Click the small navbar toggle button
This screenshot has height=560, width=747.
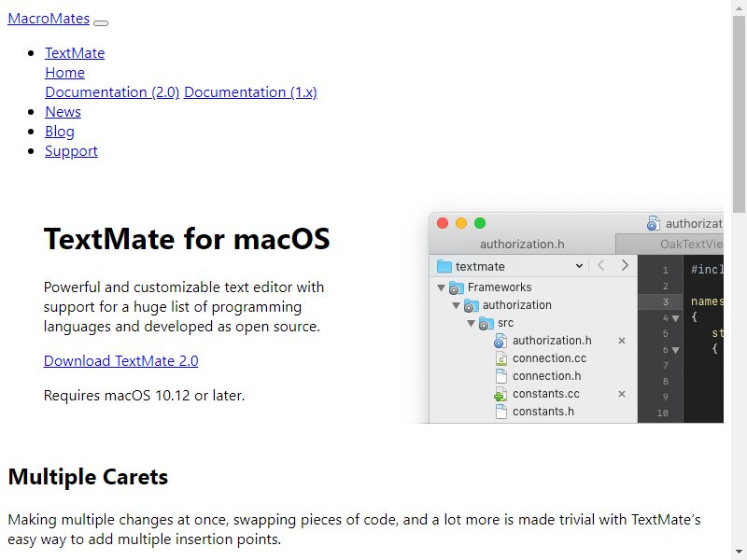pyautogui.click(x=101, y=22)
